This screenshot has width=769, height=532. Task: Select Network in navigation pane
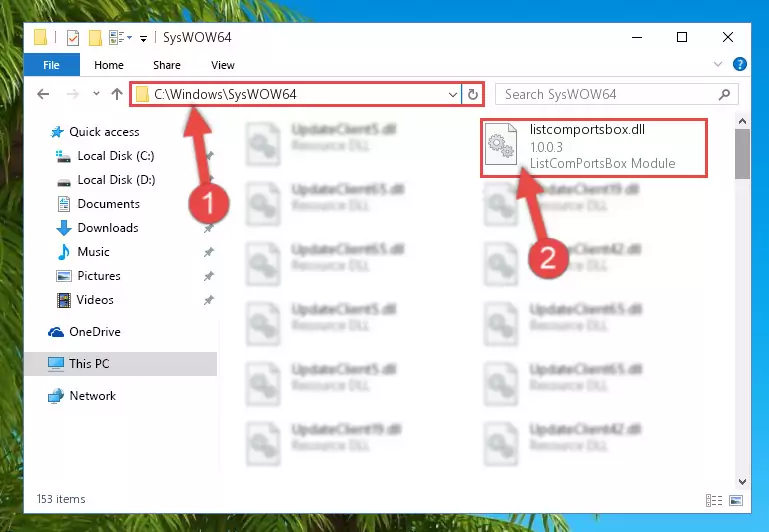click(x=92, y=396)
